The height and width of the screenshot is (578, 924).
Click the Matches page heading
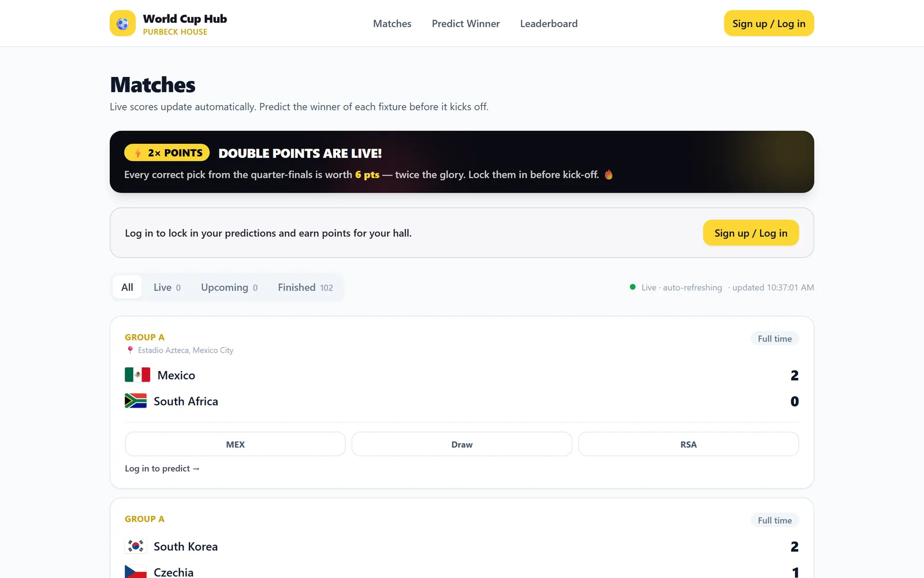point(152,85)
